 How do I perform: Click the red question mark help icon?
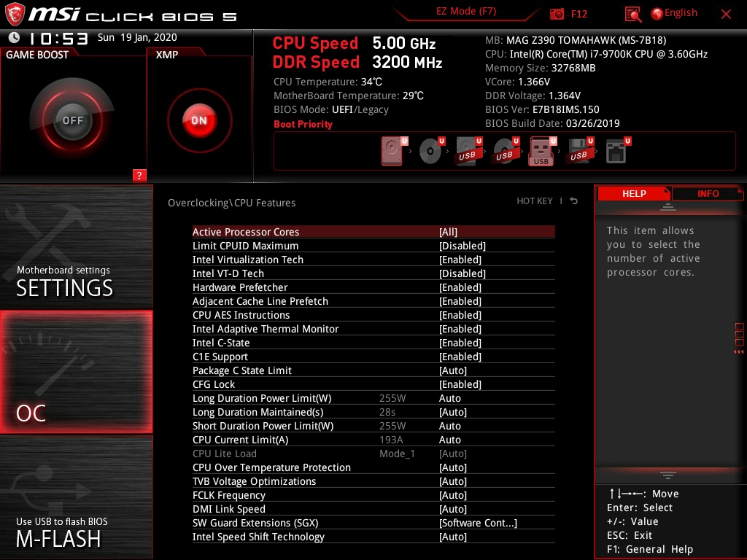(x=139, y=175)
